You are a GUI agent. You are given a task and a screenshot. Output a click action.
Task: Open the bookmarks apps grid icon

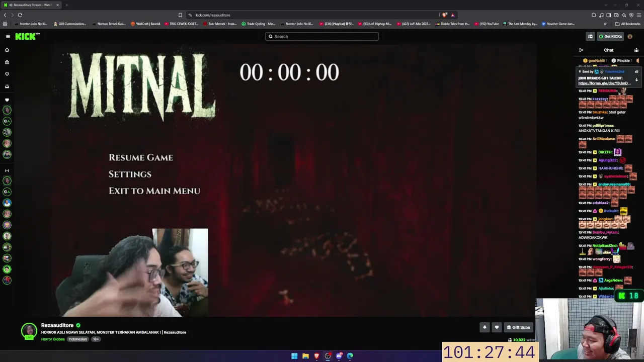pos(5,24)
